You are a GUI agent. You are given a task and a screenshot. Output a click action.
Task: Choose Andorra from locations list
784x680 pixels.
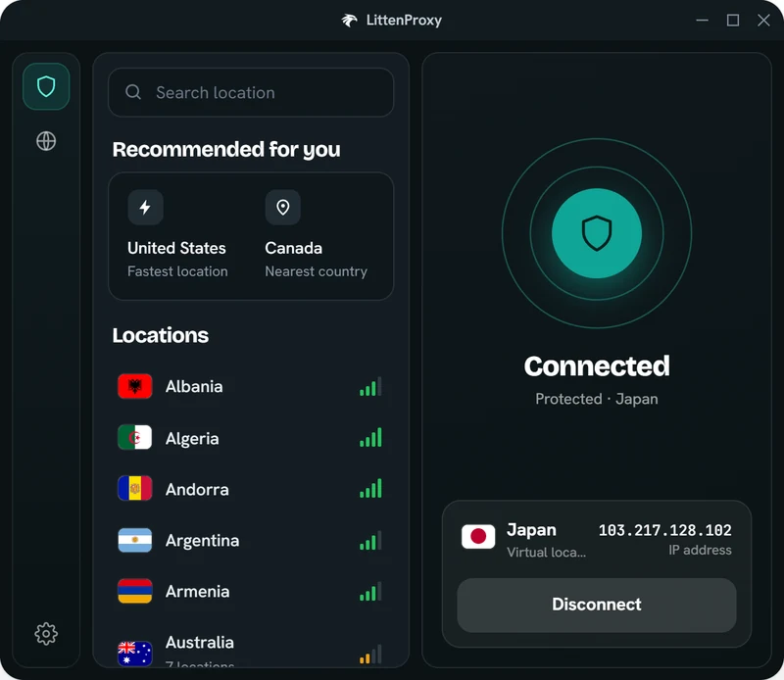250,489
